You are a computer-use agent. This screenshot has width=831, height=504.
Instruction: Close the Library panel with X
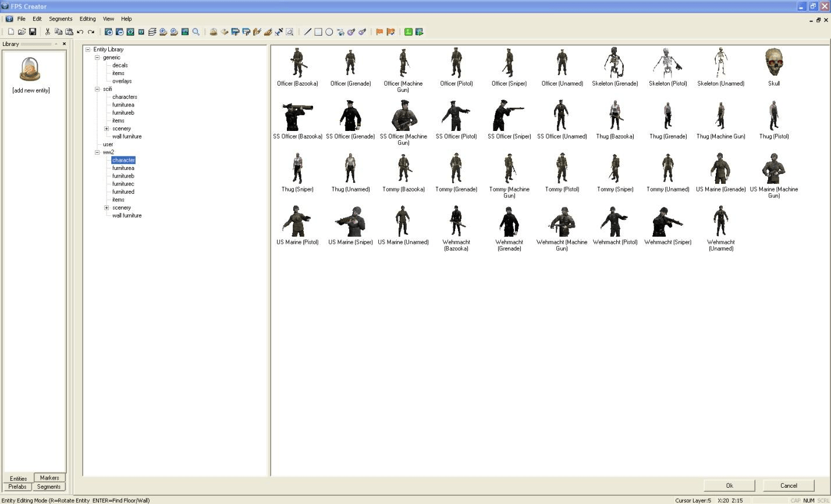[64, 44]
